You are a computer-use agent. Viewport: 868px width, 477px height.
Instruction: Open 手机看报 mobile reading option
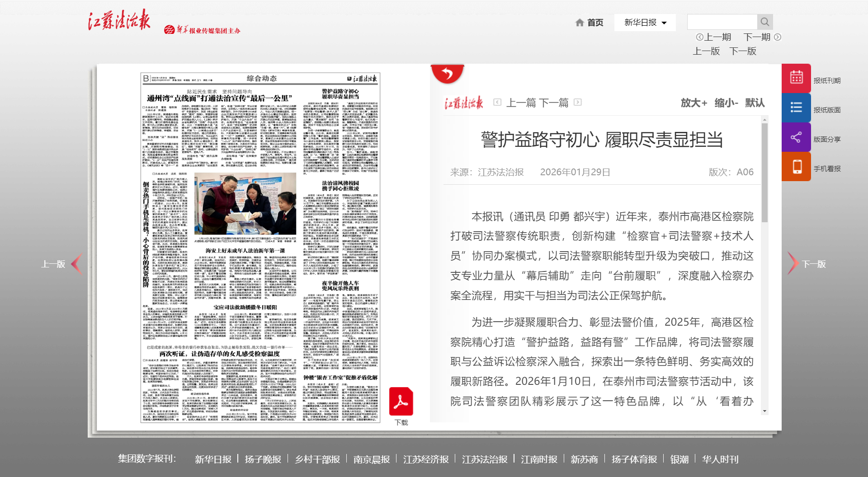(797, 166)
